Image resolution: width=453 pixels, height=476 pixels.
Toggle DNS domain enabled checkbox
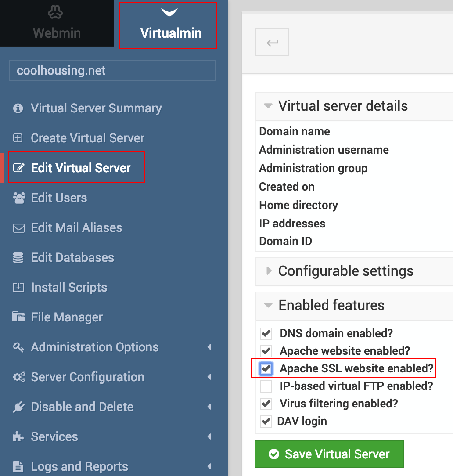point(266,333)
